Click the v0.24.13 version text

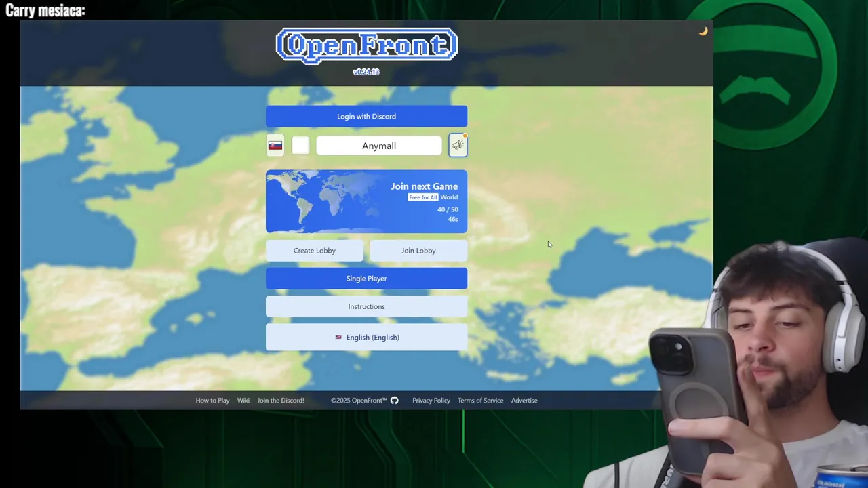click(366, 72)
